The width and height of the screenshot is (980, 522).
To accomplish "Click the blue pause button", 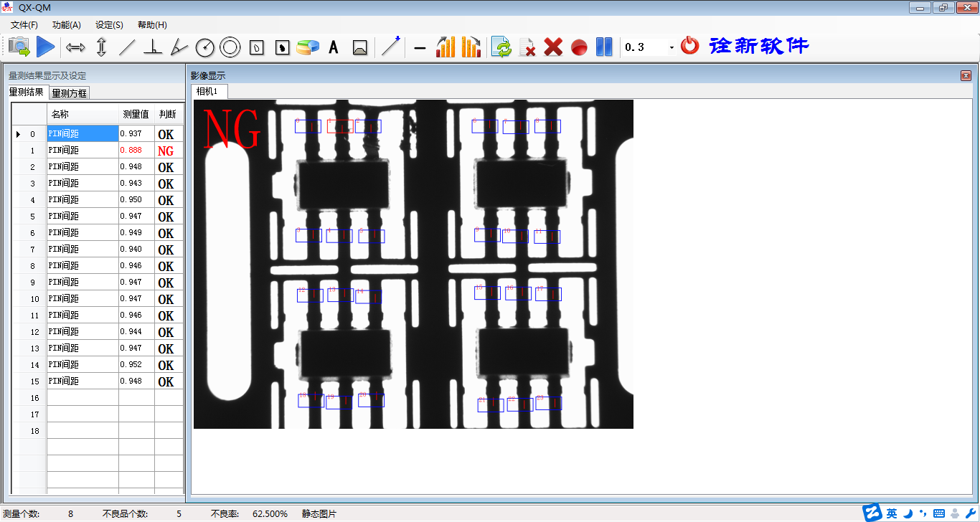I will click(604, 47).
